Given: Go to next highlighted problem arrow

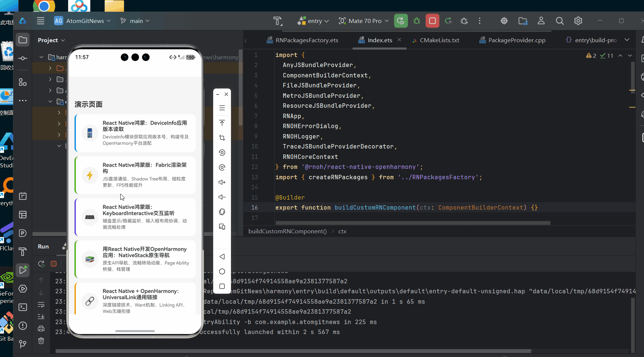Looking at the screenshot, I should [630, 56].
